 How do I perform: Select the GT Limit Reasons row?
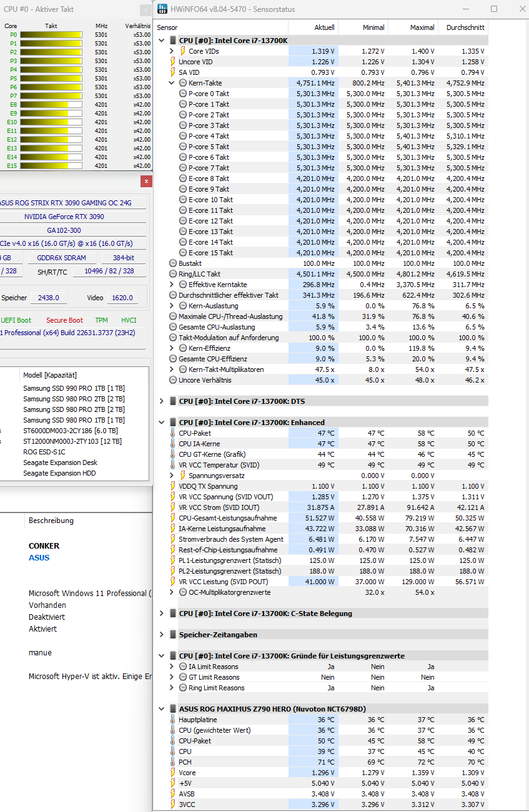(320, 677)
